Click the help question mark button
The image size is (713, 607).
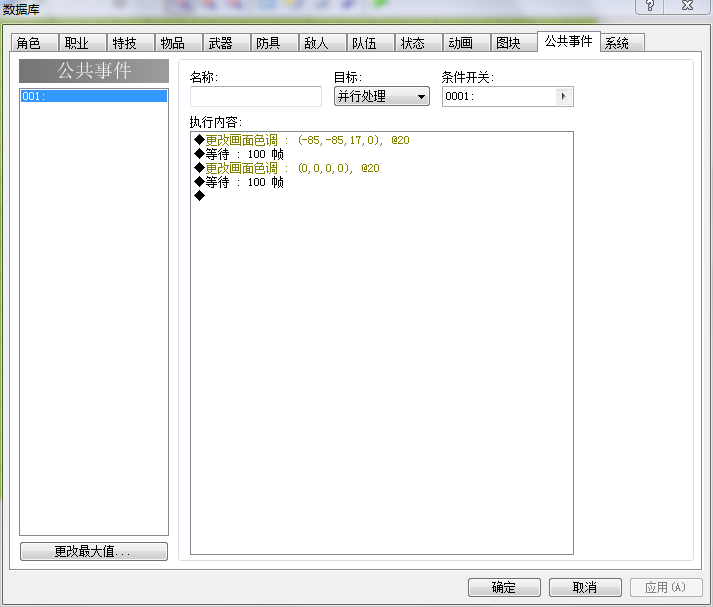[x=650, y=6]
